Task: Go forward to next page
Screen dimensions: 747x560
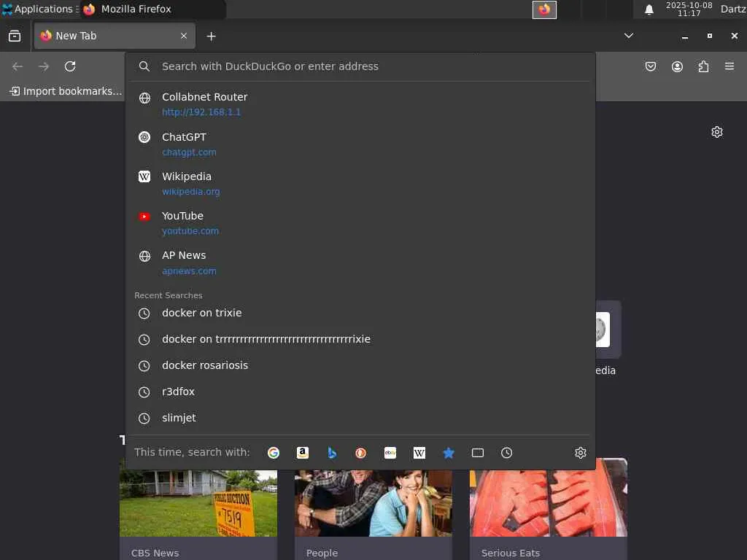Action: pyautogui.click(x=44, y=66)
